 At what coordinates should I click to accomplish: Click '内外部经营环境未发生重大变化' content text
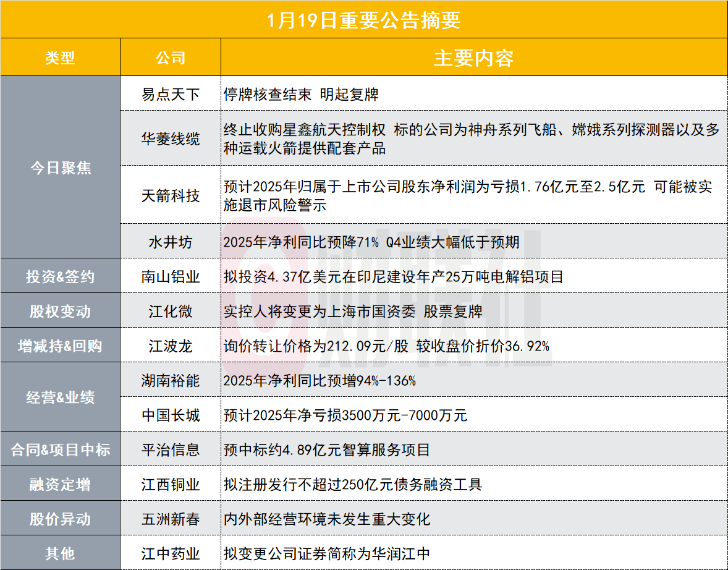point(327,519)
